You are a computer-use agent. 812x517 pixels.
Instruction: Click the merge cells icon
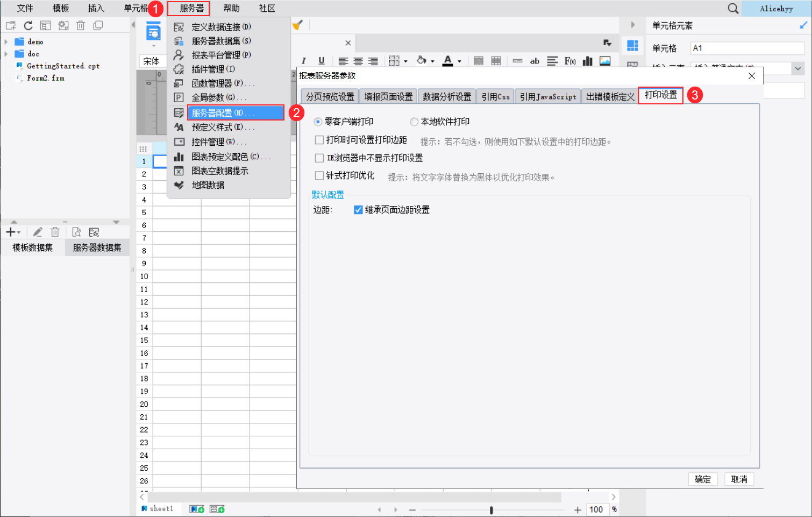tap(479, 61)
